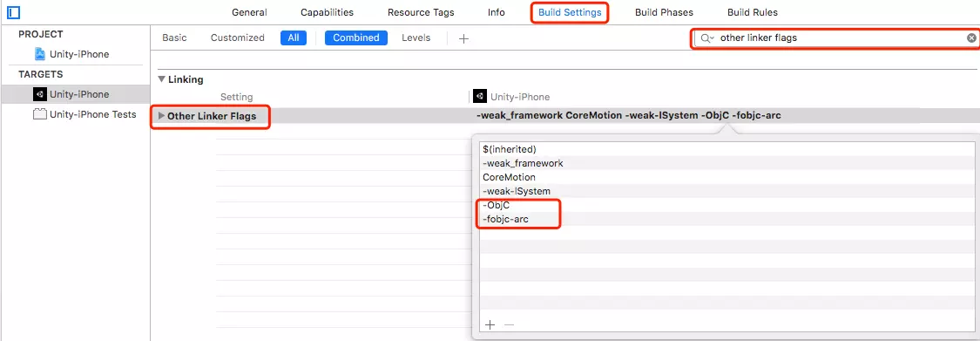The image size is (980, 341).
Task: Switch to Combined view
Action: 356,38
